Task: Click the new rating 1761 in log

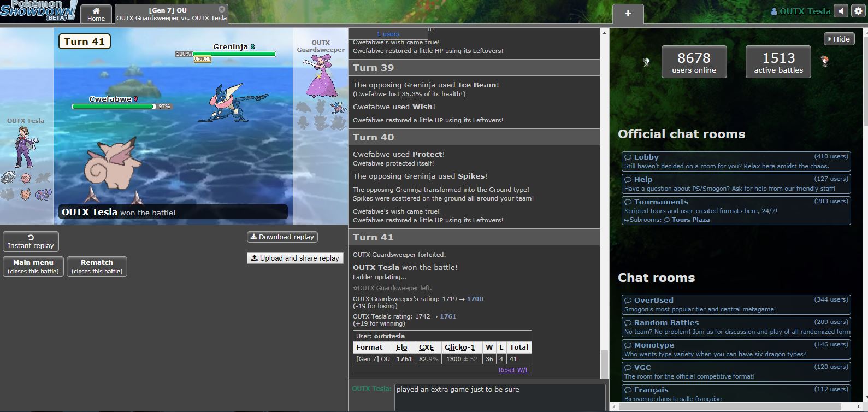Action: (448, 316)
